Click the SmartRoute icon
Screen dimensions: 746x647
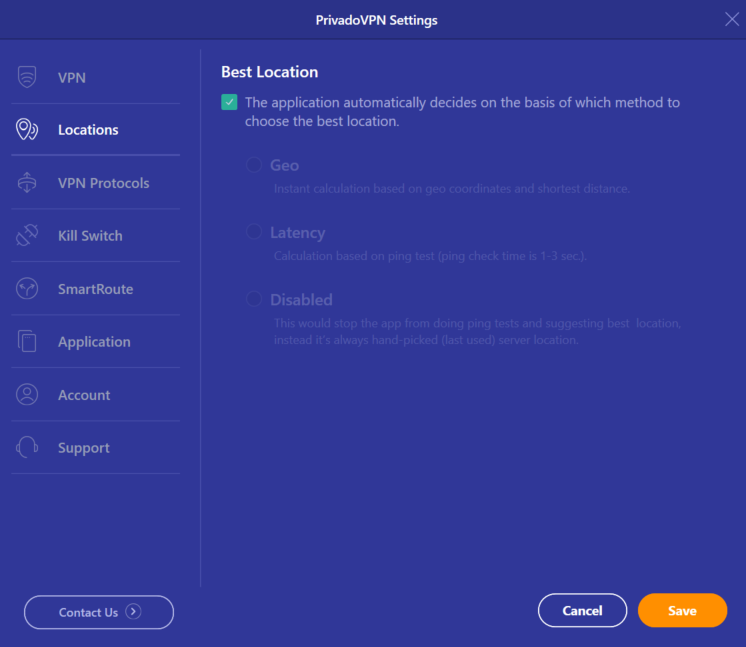27,289
